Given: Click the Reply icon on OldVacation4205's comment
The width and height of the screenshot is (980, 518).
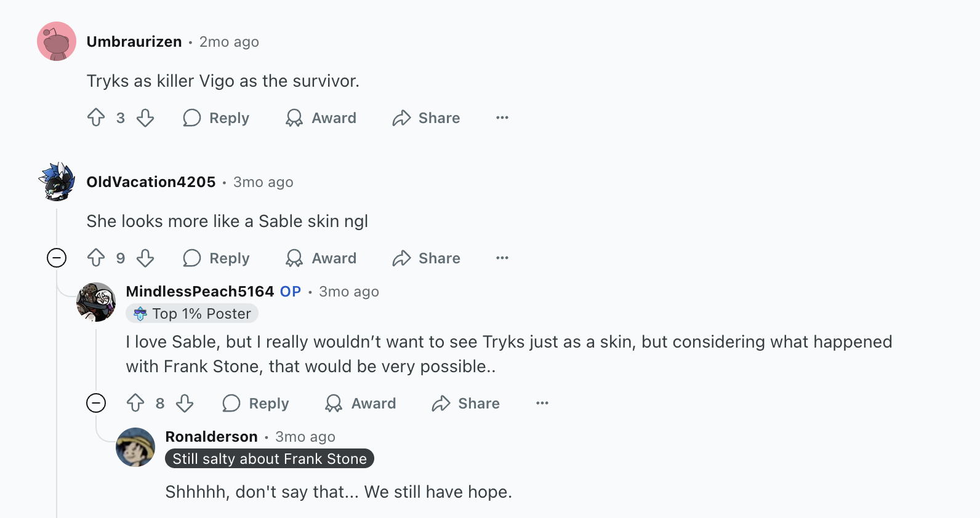Looking at the screenshot, I should click(x=193, y=258).
